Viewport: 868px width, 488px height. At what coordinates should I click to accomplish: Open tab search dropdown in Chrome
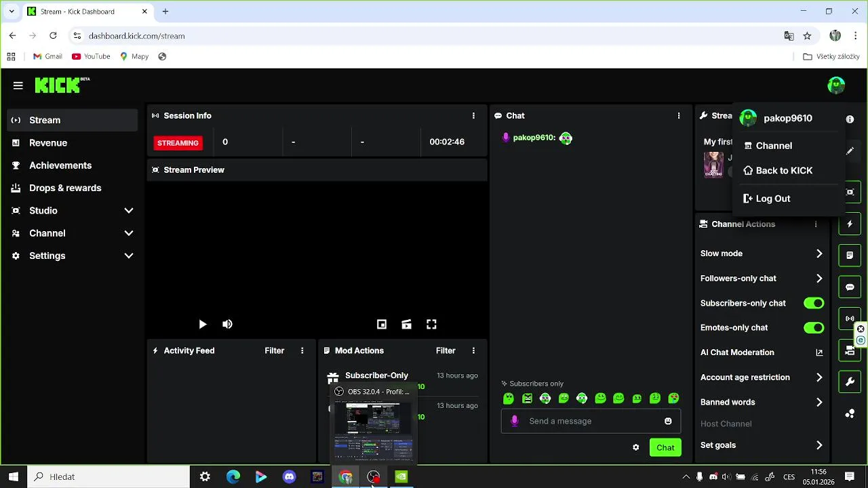tap(12, 12)
